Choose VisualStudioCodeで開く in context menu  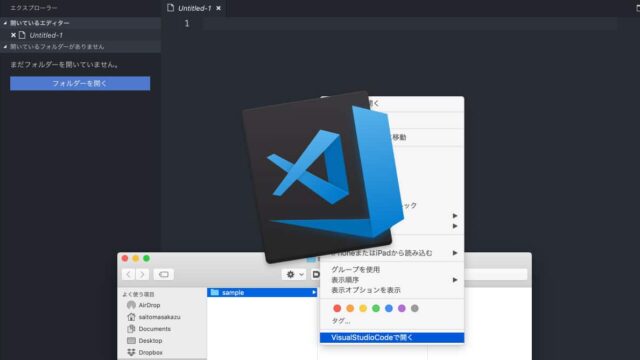[x=392, y=338]
